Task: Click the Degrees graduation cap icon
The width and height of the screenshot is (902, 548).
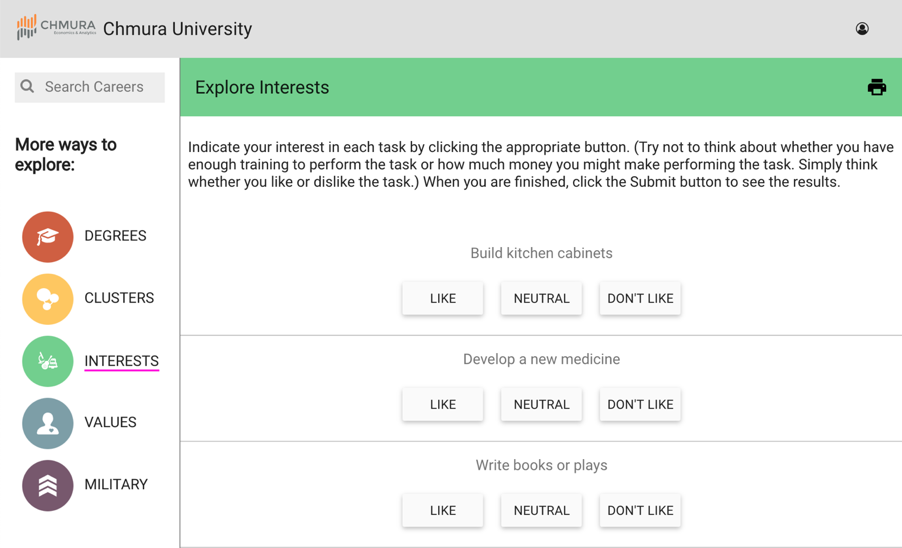Action: click(48, 237)
